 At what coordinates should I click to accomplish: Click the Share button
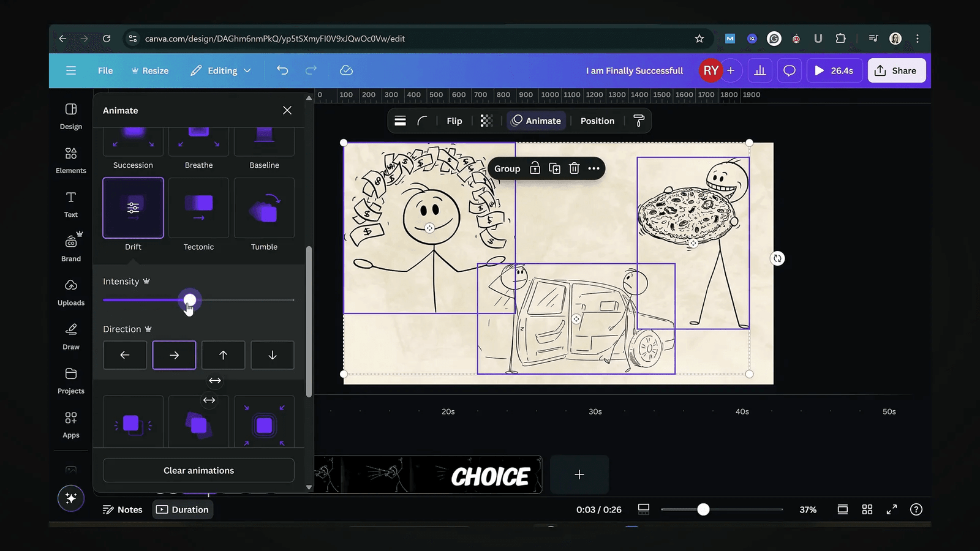896,70
